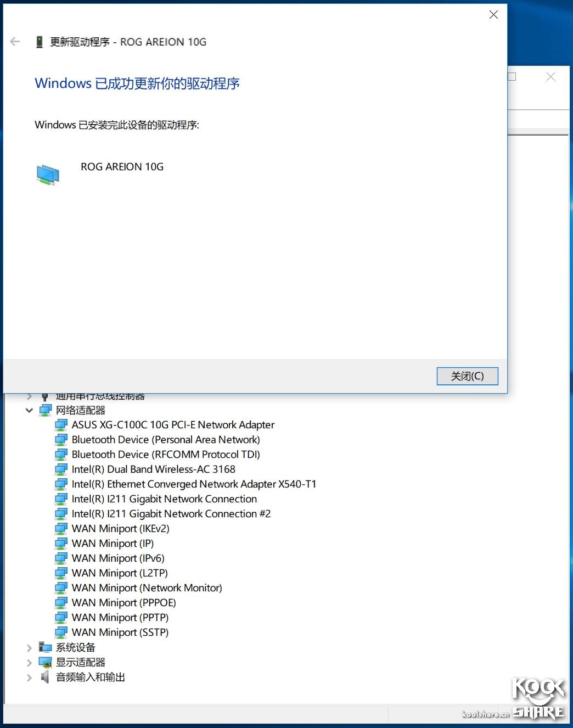Close the Device Manager window behind the dialog
The image size is (573, 728).
(x=551, y=77)
